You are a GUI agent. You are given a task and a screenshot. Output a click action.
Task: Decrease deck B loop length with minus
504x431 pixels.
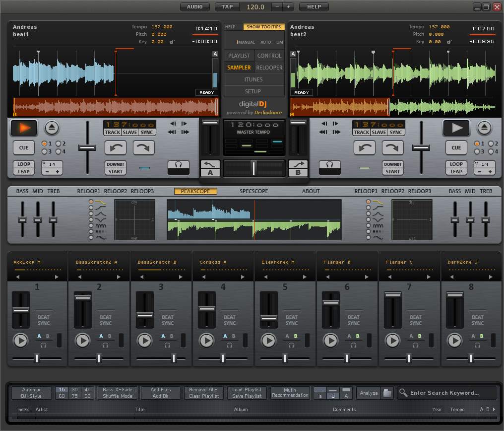[480, 172]
